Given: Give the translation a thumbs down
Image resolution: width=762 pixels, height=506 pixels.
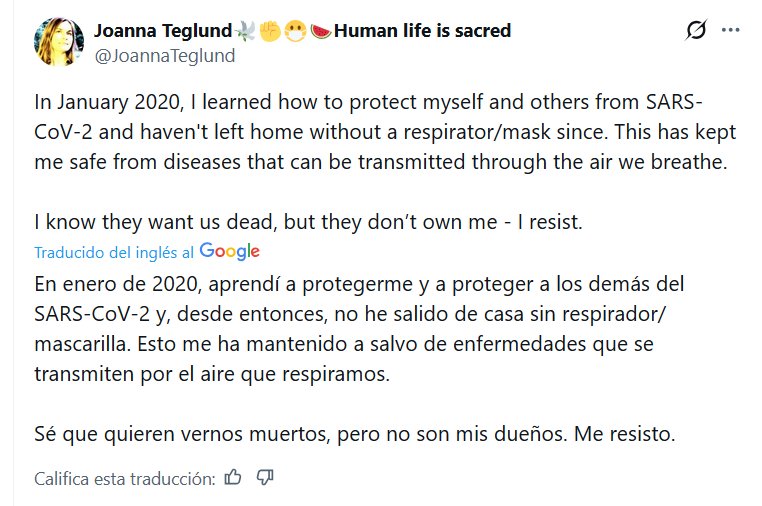Looking at the screenshot, I should 265,477.
